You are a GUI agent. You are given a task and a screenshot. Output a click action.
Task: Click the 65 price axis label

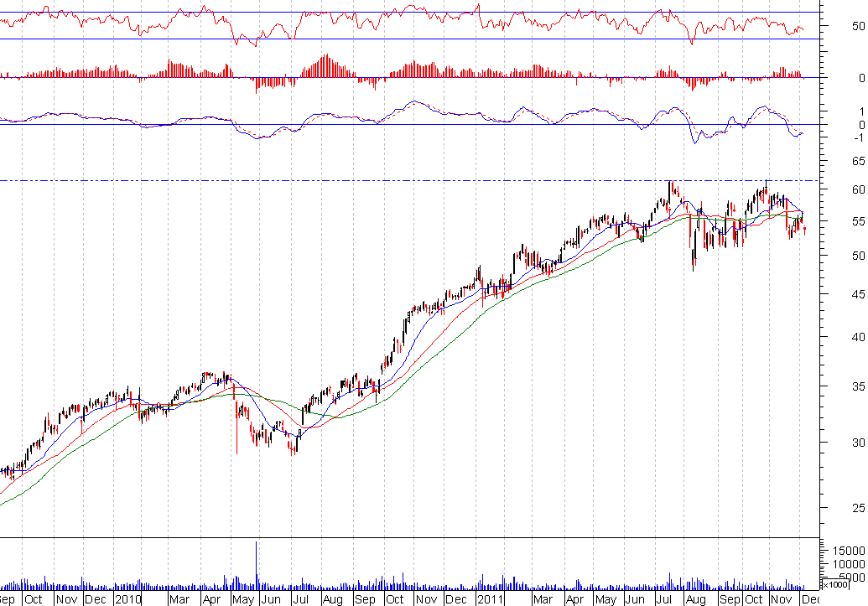[x=859, y=162]
